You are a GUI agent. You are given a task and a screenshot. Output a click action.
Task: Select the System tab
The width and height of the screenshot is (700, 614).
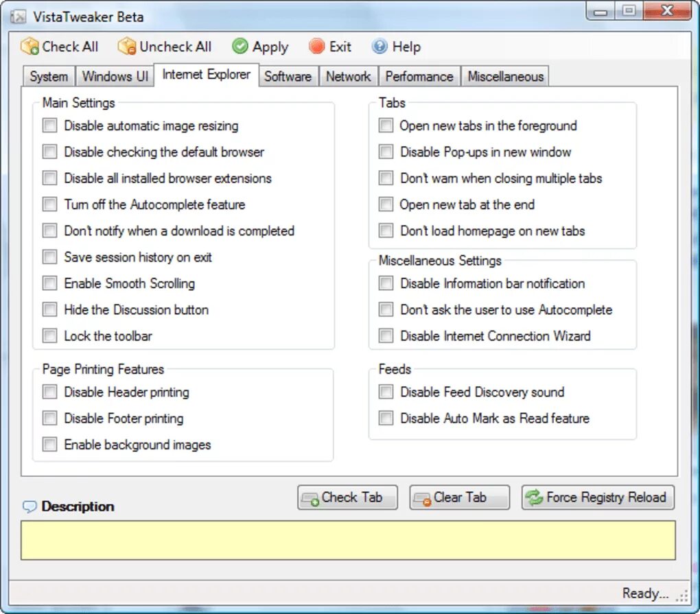(x=48, y=76)
